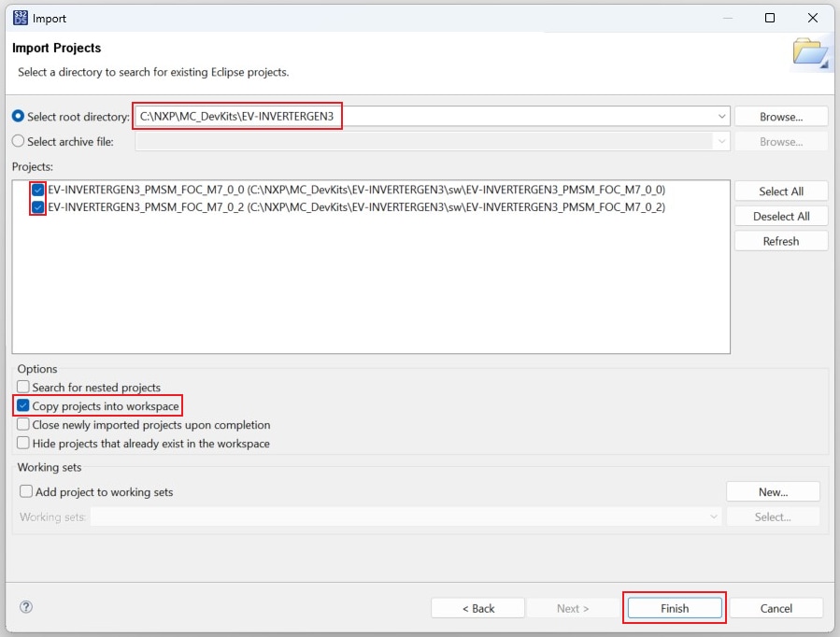The width and height of the screenshot is (840, 637).
Task: Expand the root directory dropdown arrow
Action: tap(721, 117)
